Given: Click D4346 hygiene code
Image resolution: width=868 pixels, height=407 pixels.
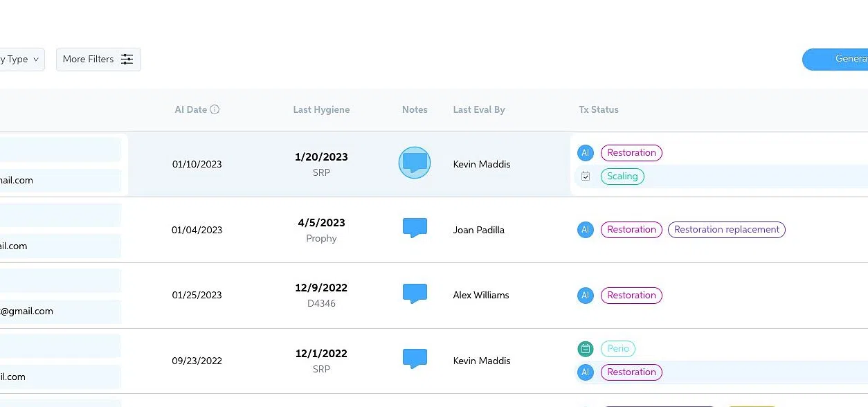Looking at the screenshot, I should click(x=321, y=304).
